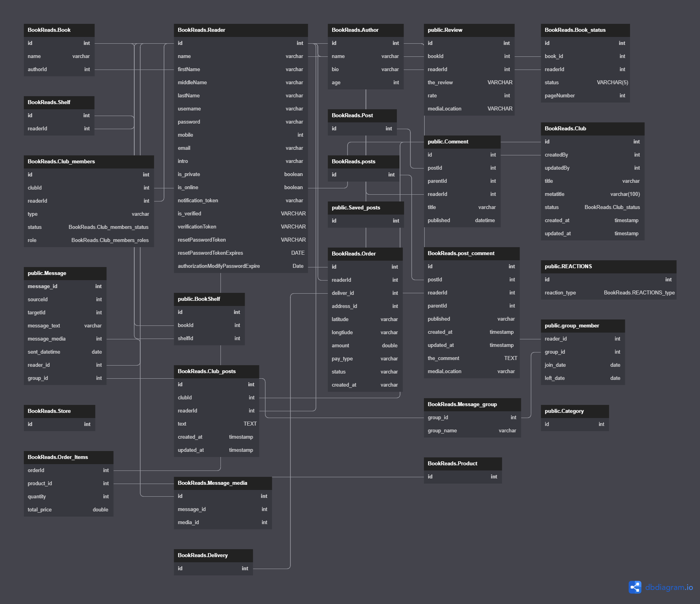Viewport: 700px width, 604px height.
Task: Select the BookReads.Club table header
Action: [x=592, y=129]
